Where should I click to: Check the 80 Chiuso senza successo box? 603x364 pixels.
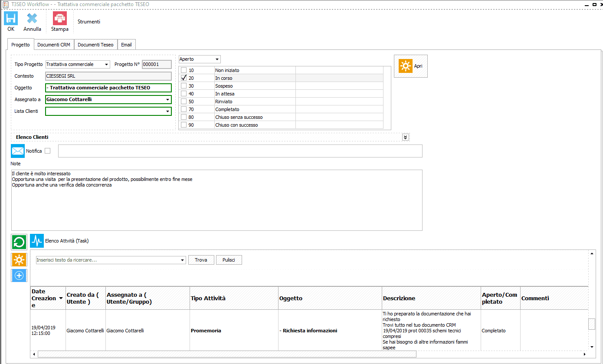tap(184, 117)
